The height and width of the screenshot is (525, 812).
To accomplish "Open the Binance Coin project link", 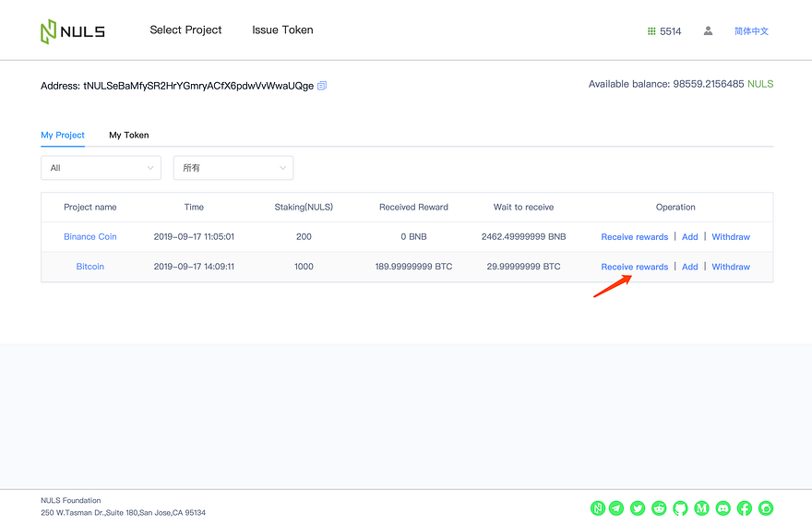I will pyautogui.click(x=90, y=236).
